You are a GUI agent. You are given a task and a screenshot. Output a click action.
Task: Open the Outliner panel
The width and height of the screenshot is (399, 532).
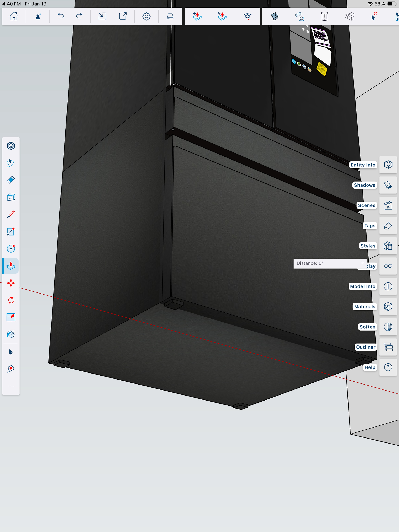point(388,347)
